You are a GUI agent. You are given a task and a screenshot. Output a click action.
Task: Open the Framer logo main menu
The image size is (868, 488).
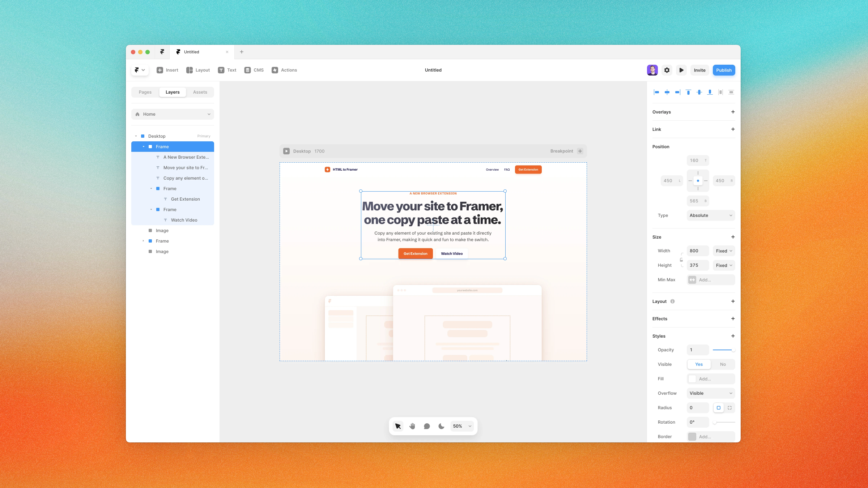pos(140,70)
